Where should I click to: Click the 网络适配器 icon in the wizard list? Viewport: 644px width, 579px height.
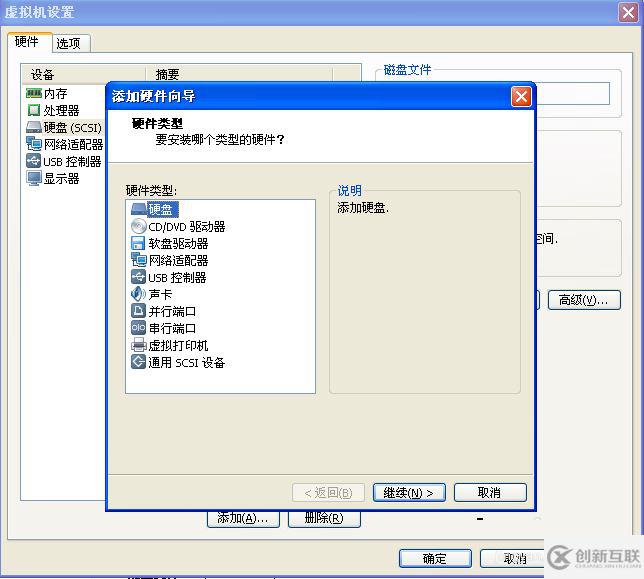point(139,260)
